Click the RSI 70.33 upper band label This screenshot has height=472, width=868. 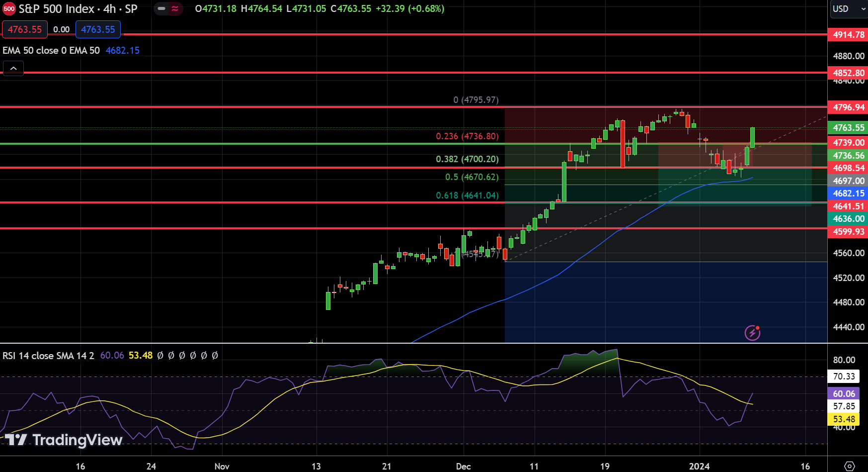coord(844,377)
